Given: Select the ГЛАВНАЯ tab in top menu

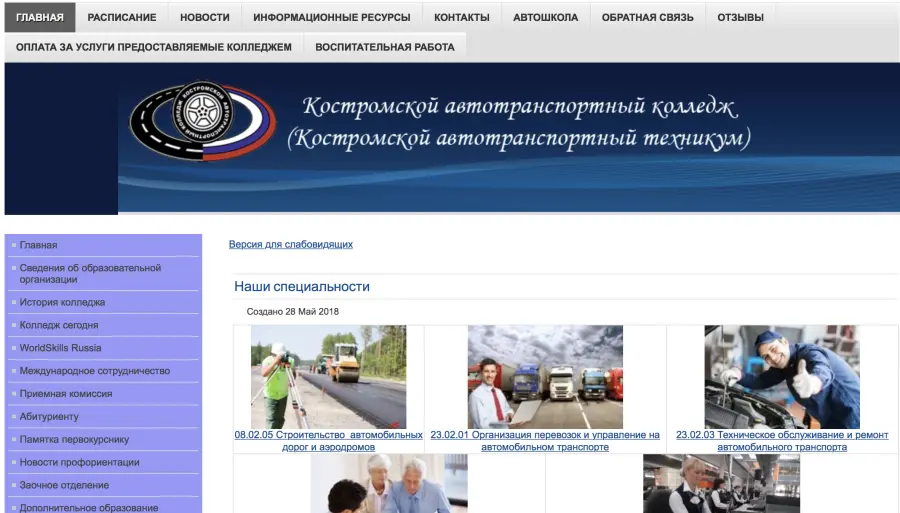Looking at the screenshot, I should 40,18.
